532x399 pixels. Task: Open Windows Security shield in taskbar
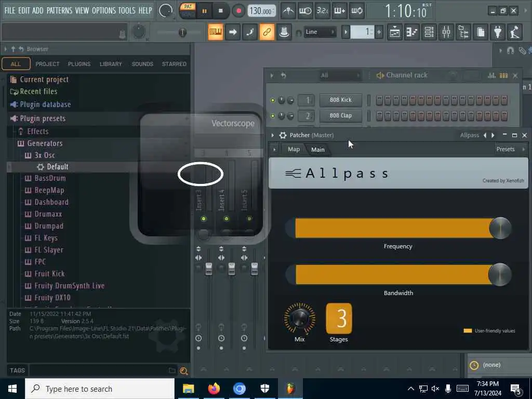point(264,389)
